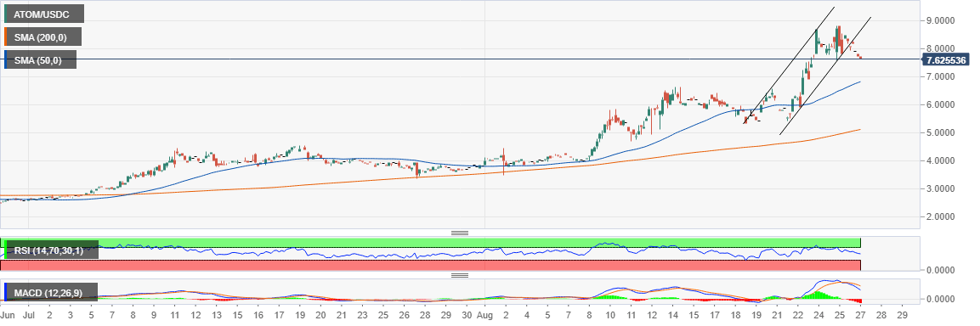This screenshot has height=326, width=980.
Task: Click the Jul label on time axis
Action: click(29, 315)
